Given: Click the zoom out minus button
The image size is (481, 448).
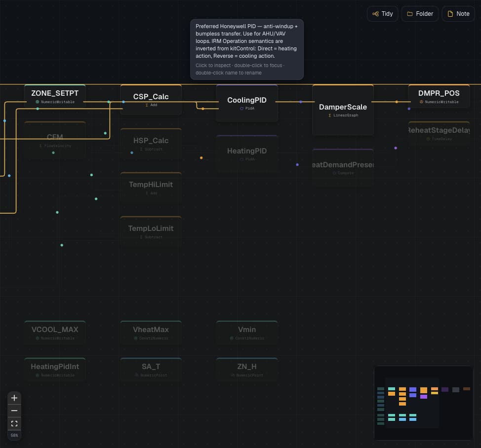Looking at the screenshot, I should click(x=14, y=411).
